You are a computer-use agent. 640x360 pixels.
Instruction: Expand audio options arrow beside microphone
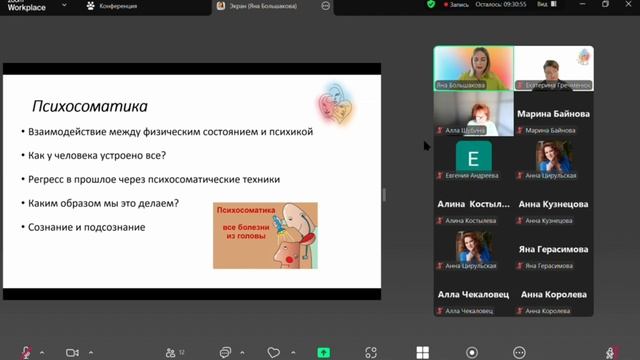pos(42,352)
